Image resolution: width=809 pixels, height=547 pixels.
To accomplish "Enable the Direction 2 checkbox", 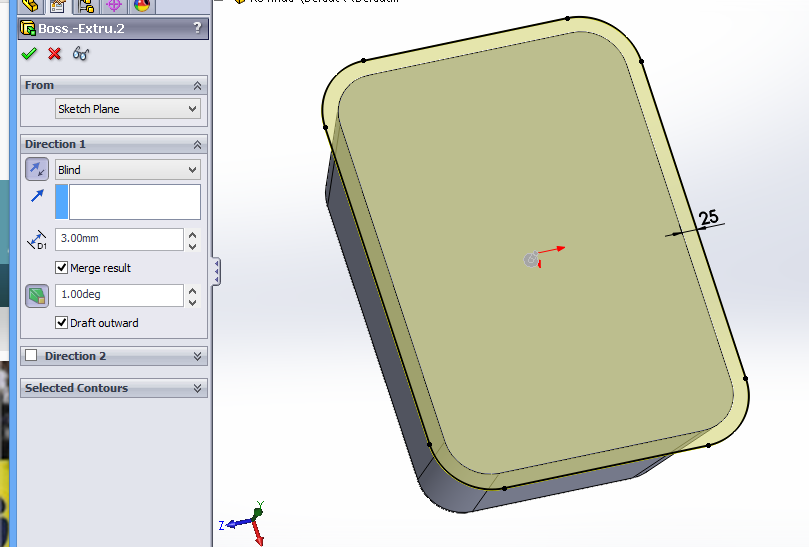I will pos(32,356).
